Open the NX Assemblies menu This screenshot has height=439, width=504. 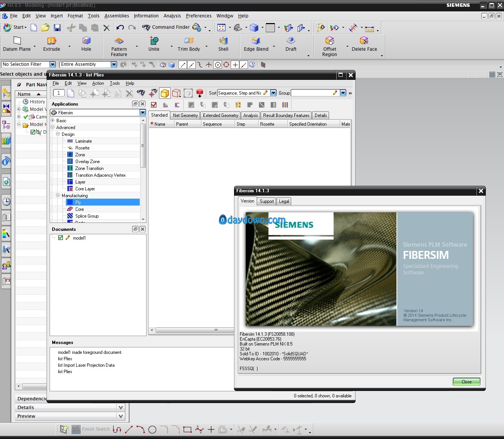pyautogui.click(x=117, y=16)
